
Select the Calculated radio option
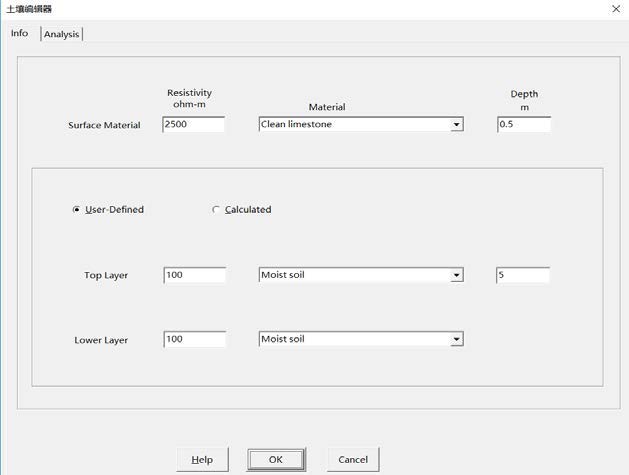pos(216,210)
